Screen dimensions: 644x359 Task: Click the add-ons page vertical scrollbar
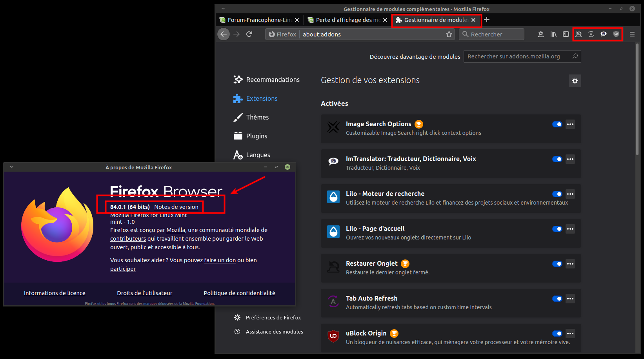(x=637, y=100)
